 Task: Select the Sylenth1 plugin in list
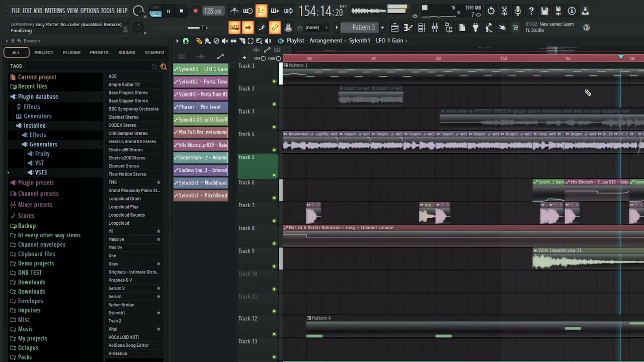(116, 313)
